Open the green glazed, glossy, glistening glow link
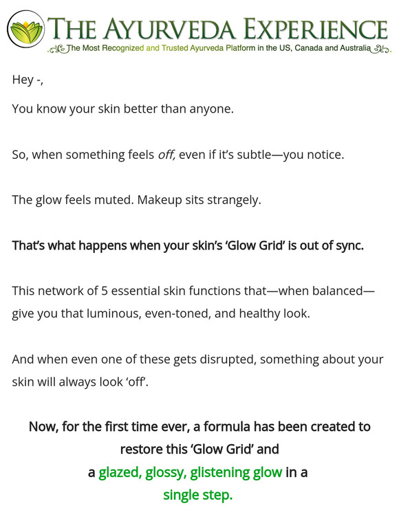399x532 pixels. coord(190,472)
